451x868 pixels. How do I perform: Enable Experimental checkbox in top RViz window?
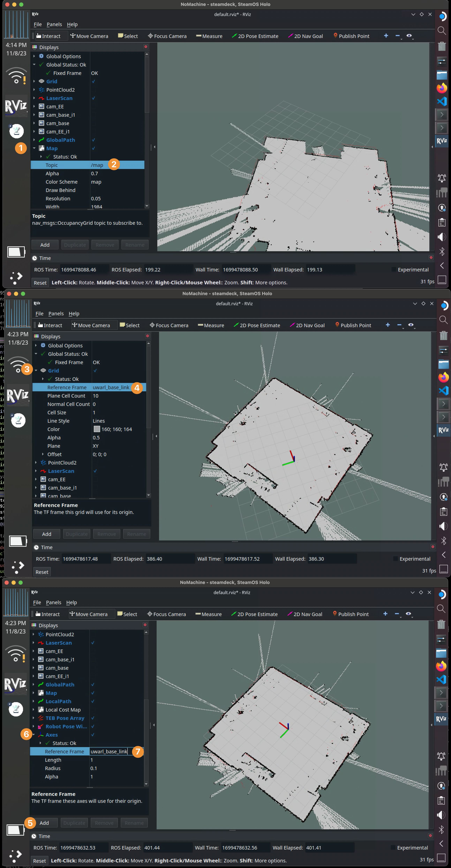(x=394, y=270)
